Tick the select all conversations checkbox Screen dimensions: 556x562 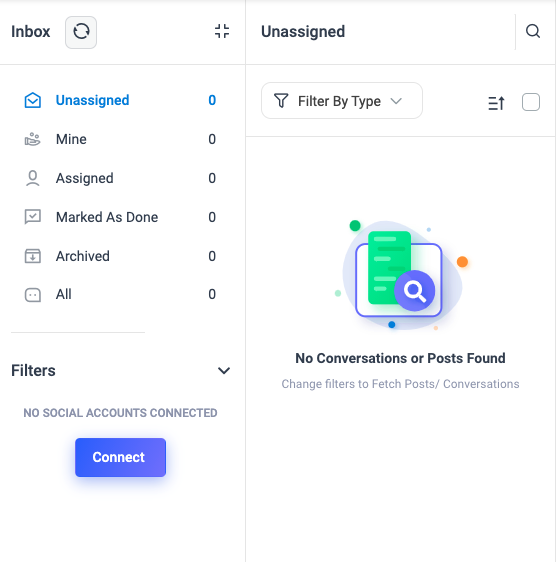[x=531, y=102]
